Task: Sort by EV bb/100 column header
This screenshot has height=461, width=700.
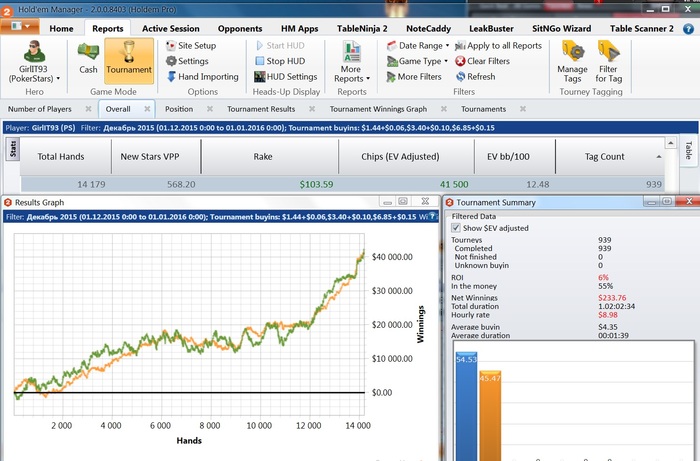Action: [x=515, y=157]
